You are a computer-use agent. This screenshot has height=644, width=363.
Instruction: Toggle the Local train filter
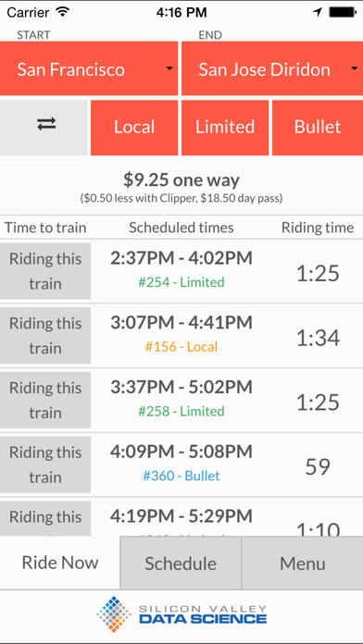coord(134,128)
